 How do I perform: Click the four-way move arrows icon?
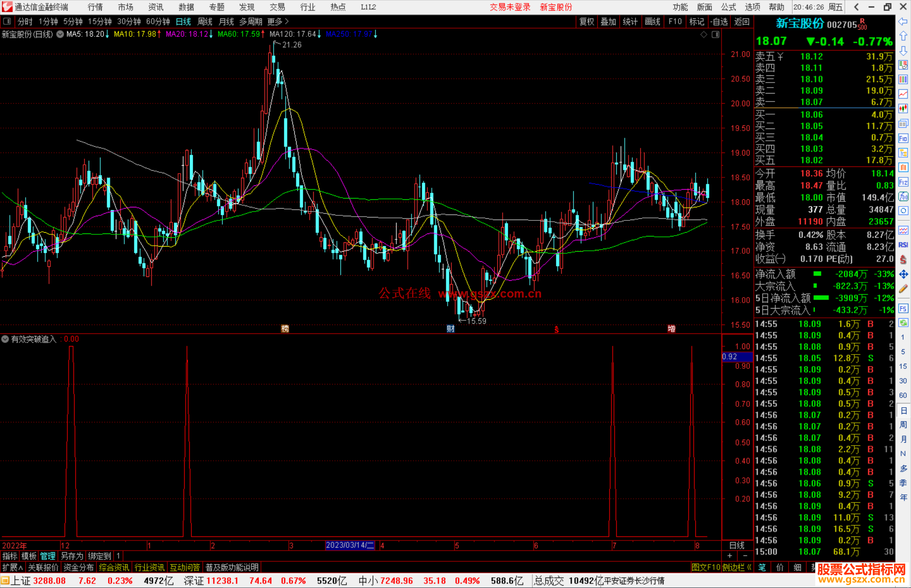(x=903, y=274)
